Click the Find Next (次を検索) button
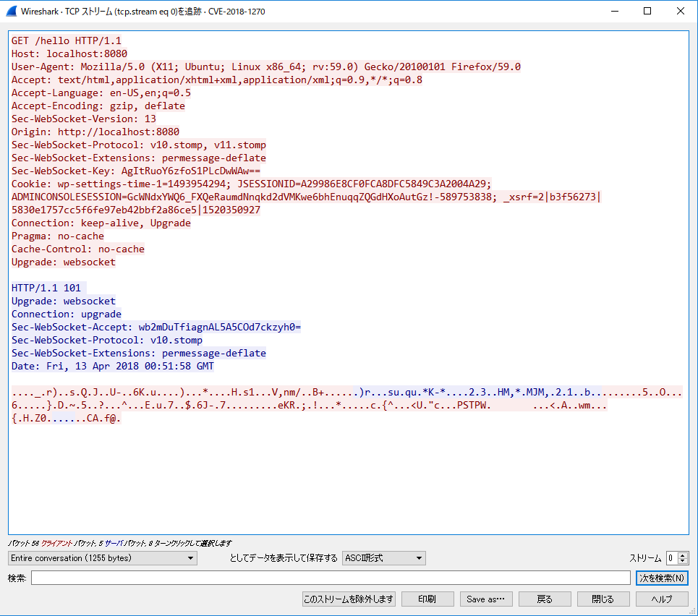 (662, 578)
